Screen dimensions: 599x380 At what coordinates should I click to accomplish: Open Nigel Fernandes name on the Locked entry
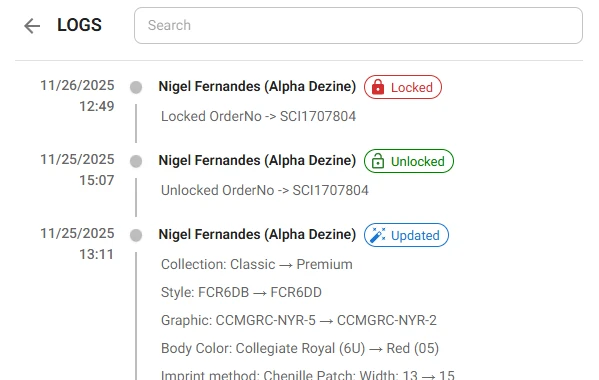tap(257, 87)
